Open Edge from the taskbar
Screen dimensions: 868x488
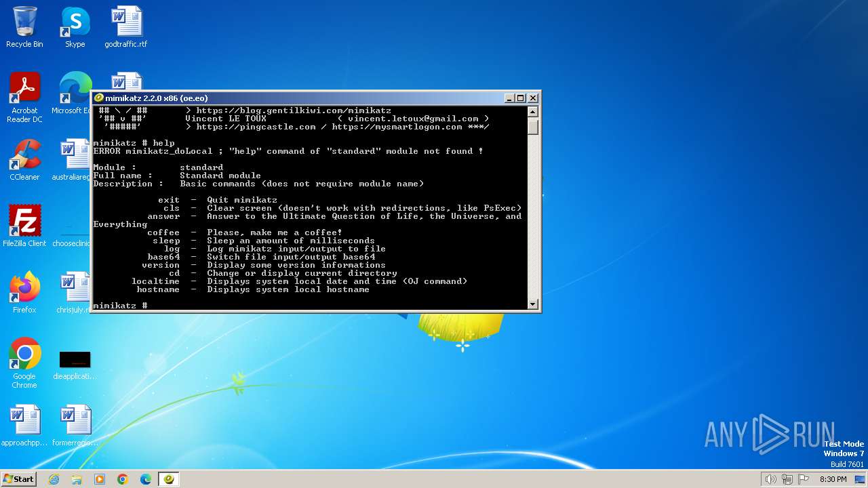[146, 479]
